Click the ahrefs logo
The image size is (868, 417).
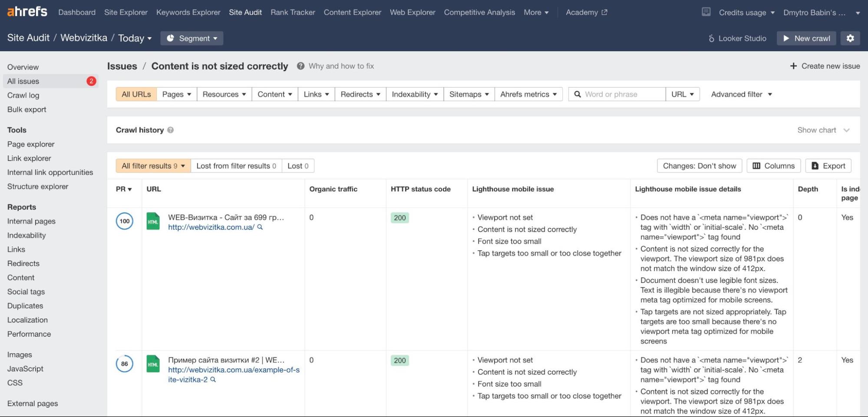[27, 12]
